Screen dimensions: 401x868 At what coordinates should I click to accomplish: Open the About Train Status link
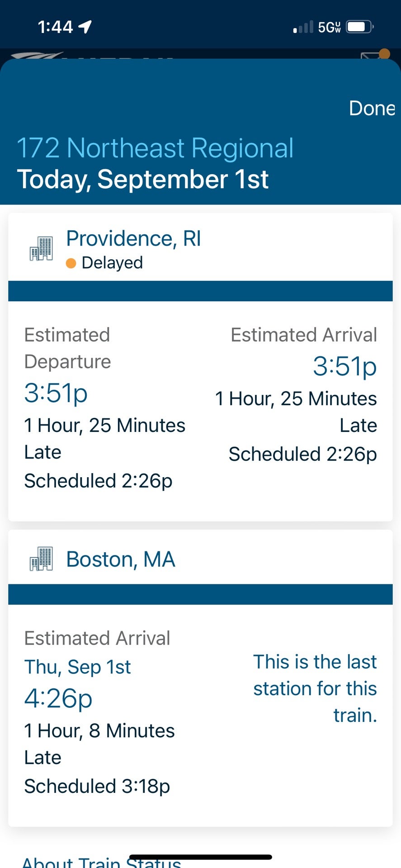101,861
